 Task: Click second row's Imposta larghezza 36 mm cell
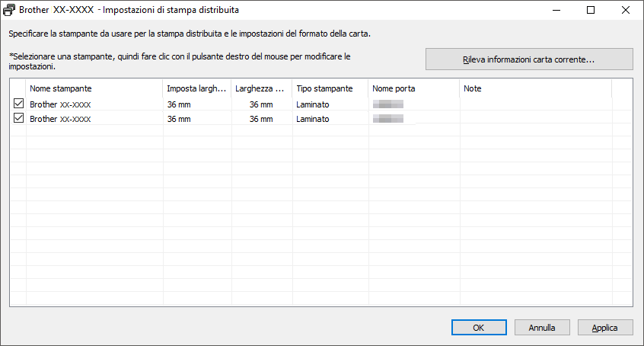click(x=179, y=119)
